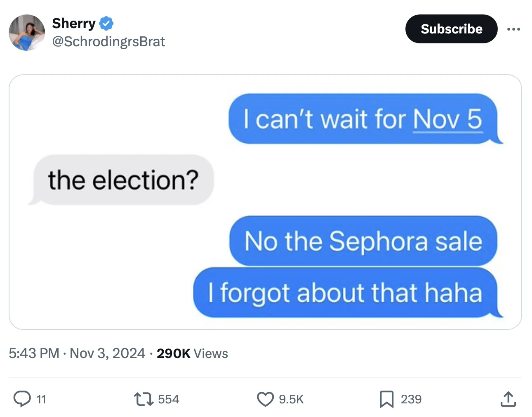Open the Sherry display name link
This screenshot has width=532, height=417.
(74, 24)
